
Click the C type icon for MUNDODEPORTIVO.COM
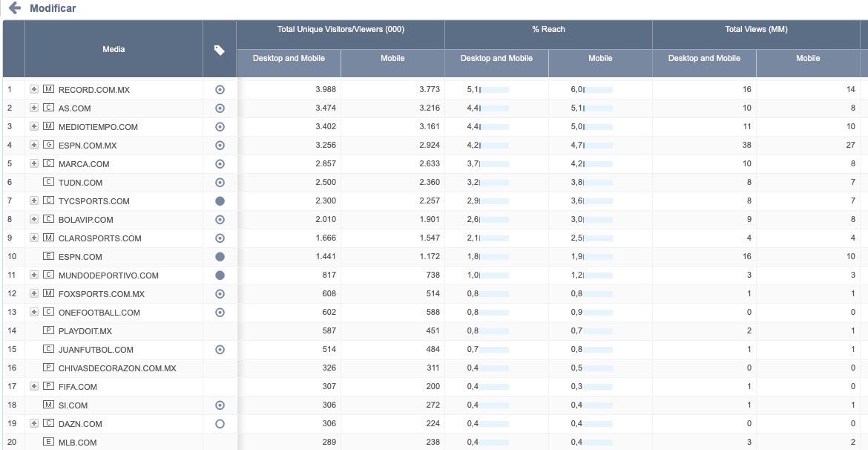pyautogui.click(x=48, y=275)
